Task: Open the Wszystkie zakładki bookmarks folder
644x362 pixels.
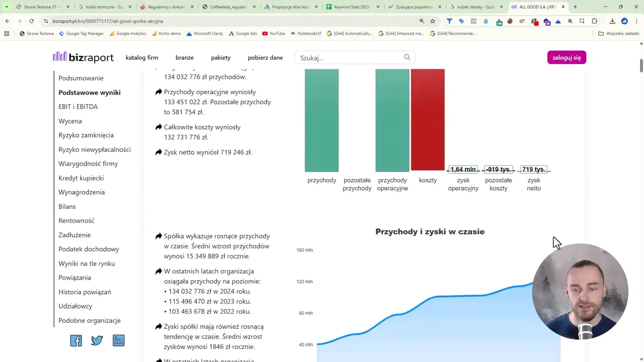Action: [618, 33]
